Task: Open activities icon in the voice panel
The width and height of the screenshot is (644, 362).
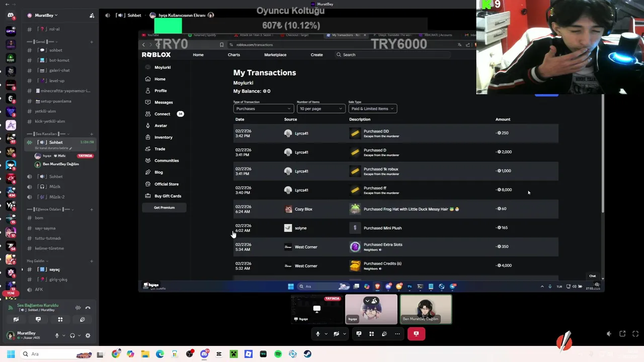Action: pos(60,319)
